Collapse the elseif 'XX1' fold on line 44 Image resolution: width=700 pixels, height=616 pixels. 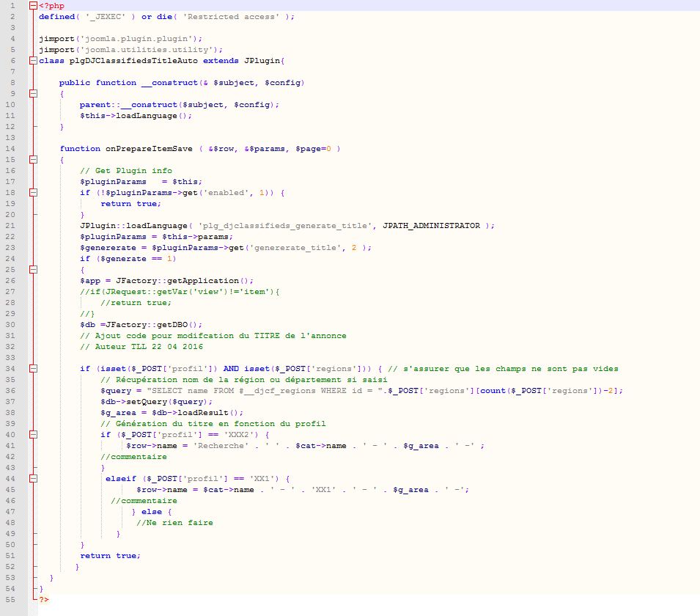[33, 478]
